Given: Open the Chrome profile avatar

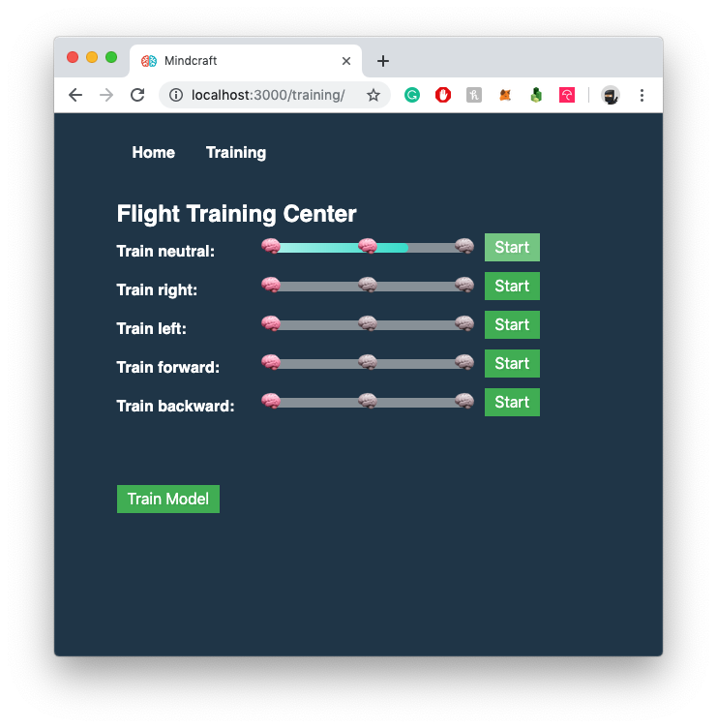Looking at the screenshot, I should (611, 95).
